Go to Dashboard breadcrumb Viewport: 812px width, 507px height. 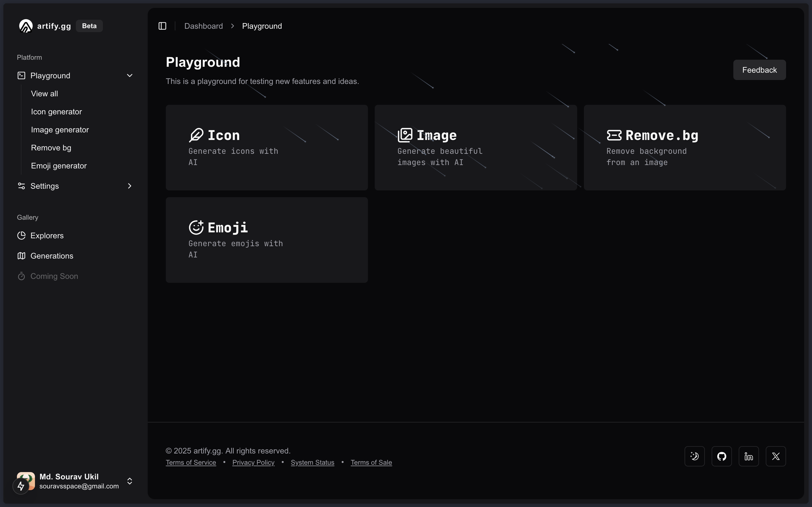[203, 26]
